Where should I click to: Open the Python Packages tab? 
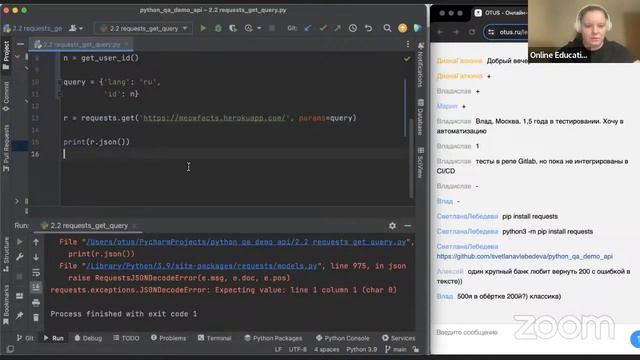point(273,338)
